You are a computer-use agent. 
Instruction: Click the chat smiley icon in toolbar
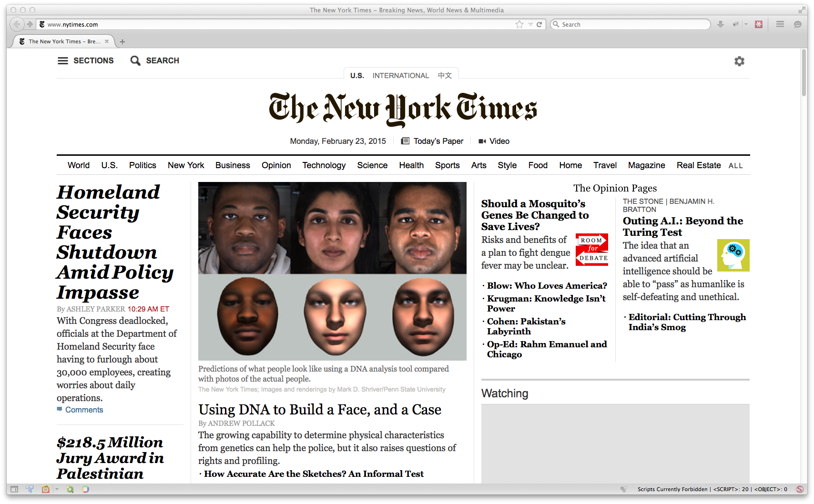pos(797,24)
